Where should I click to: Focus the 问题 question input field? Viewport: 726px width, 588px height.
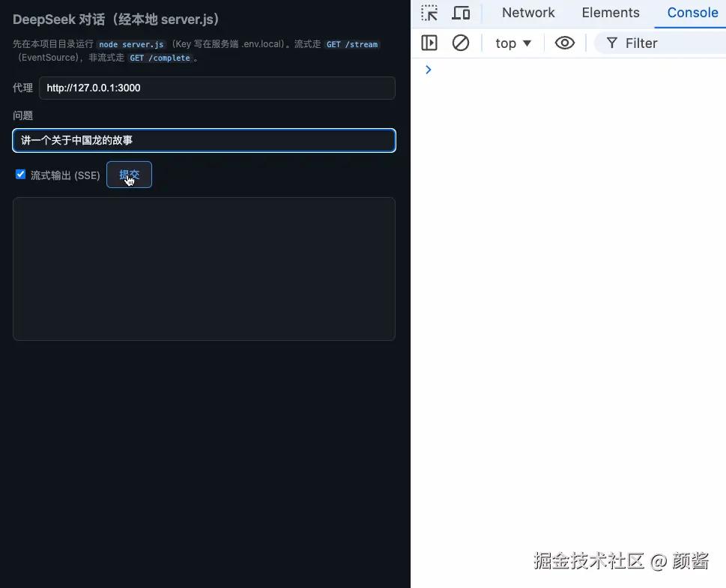coord(205,140)
